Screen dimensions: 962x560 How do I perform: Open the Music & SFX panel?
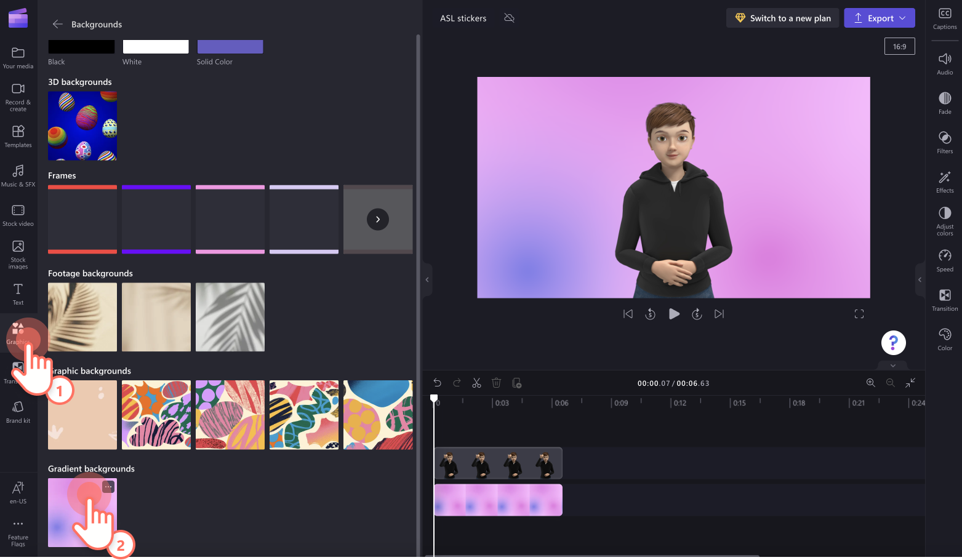click(18, 175)
